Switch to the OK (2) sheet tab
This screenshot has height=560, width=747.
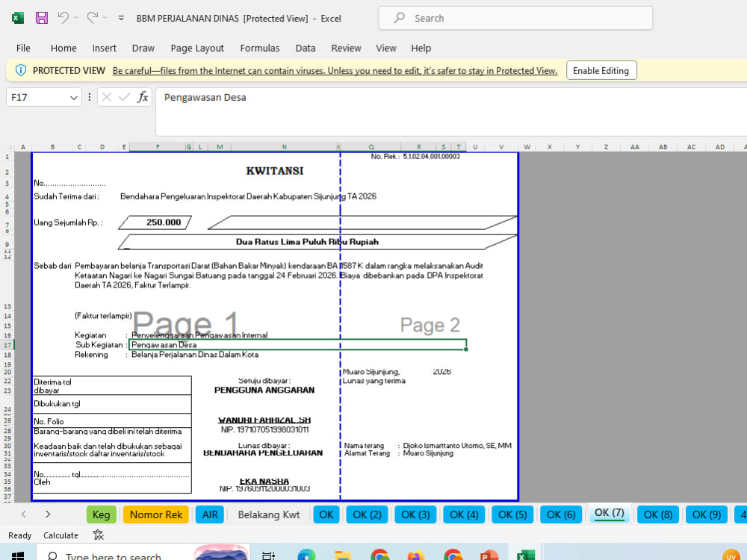coord(367,514)
